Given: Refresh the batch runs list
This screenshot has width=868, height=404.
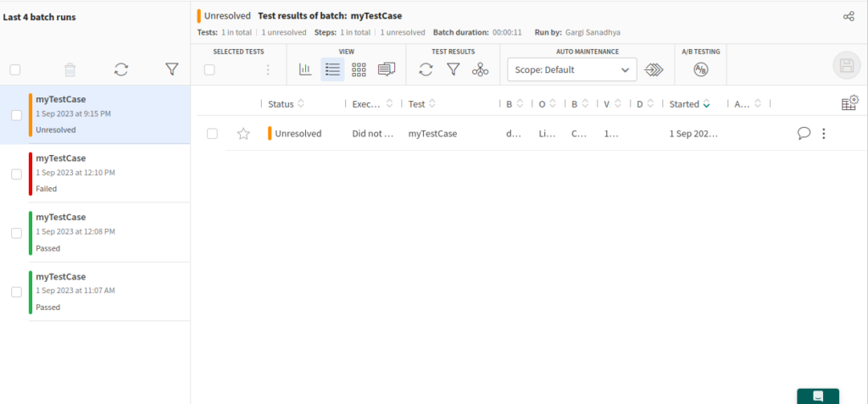Looking at the screenshot, I should pyautogui.click(x=121, y=70).
